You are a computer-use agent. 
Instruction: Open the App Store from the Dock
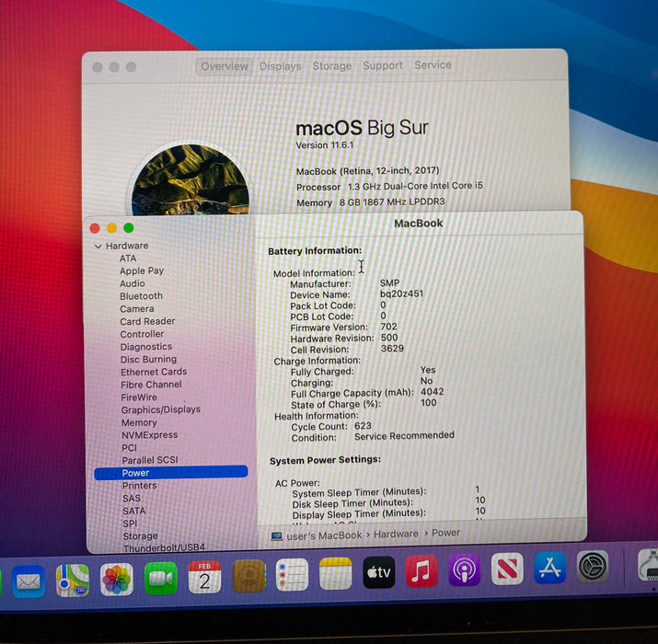pos(549,568)
